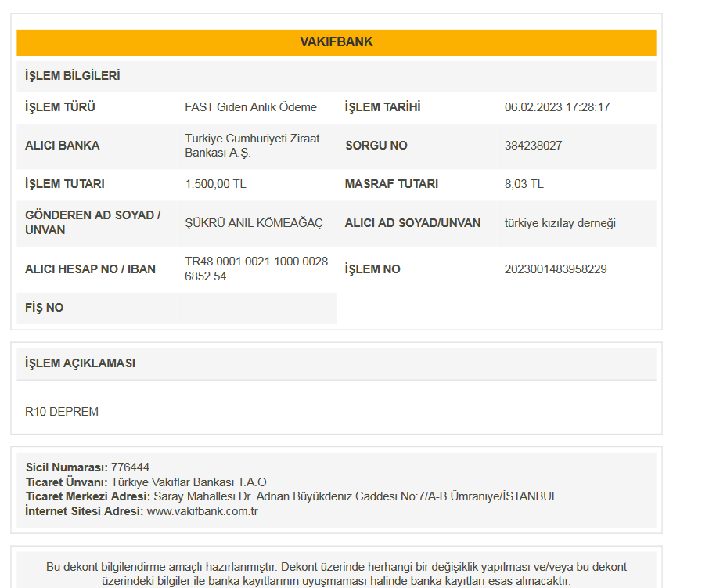Select transaction number 2023001483958229
The image size is (727, 588).
pos(556,269)
